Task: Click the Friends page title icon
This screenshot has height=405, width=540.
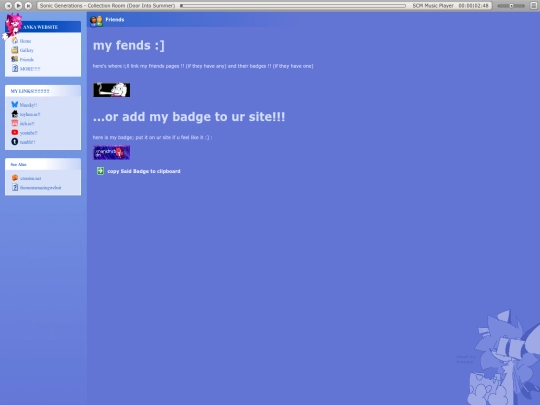Action: [x=96, y=21]
